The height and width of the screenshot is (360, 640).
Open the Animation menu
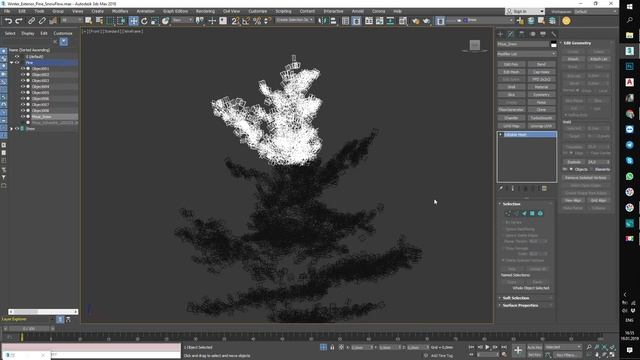tap(145, 11)
